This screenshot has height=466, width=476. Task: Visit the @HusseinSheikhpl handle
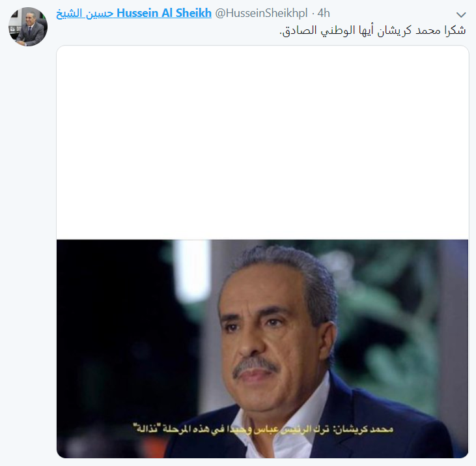pyautogui.click(x=261, y=13)
